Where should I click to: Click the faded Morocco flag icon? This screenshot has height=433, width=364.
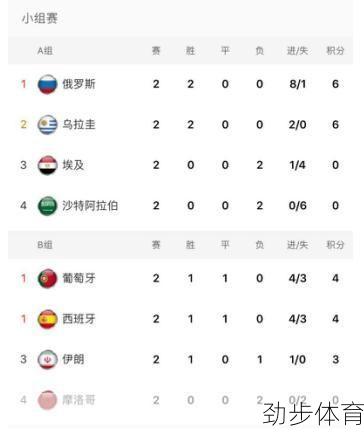[x=47, y=400]
